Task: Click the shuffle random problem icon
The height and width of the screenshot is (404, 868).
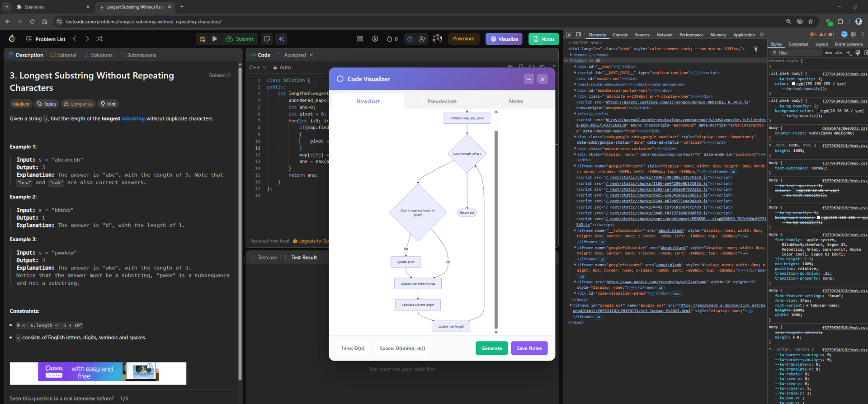Action: click(99, 39)
